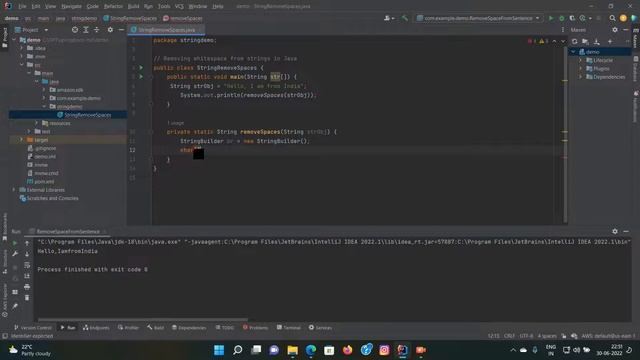Image resolution: width=640 pixels, height=360 pixels.
Task: Click removeSpaces breadcrumb in navigation bar
Action: [x=182, y=18]
